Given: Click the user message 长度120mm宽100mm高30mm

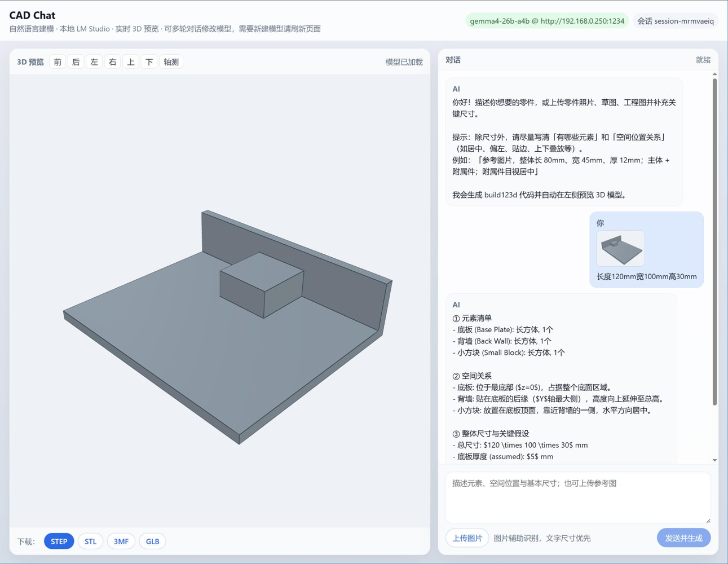Looking at the screenshot, I should tap(647, 277).
